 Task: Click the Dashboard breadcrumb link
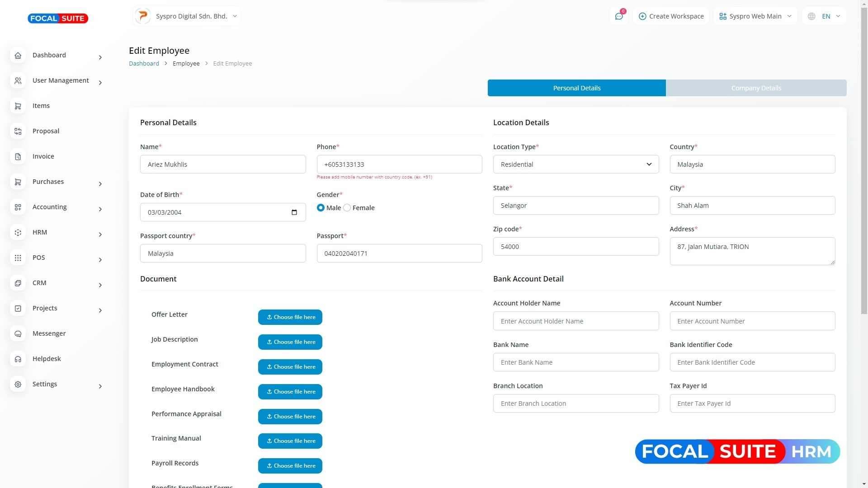tap(144, 64)
